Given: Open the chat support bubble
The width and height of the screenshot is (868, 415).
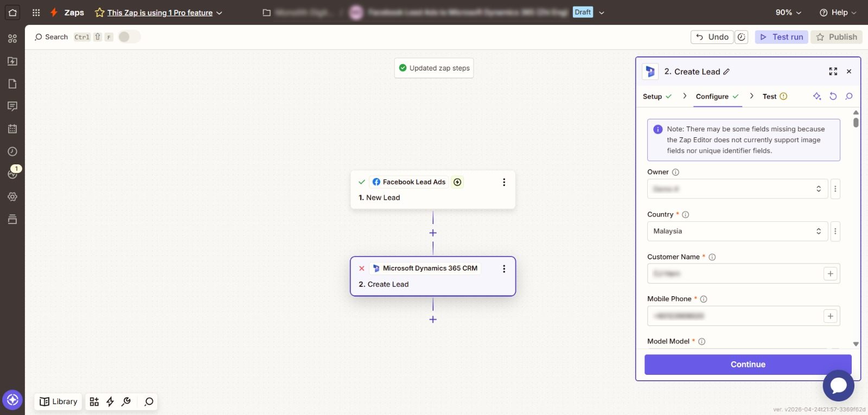Looking at the screenshot, I should [x=838, y=386].
